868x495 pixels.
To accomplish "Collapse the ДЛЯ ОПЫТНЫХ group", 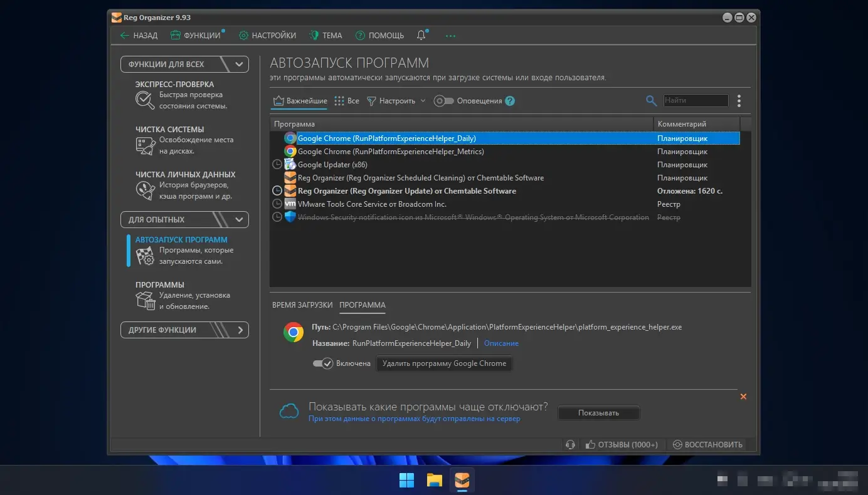I will 184,220.
